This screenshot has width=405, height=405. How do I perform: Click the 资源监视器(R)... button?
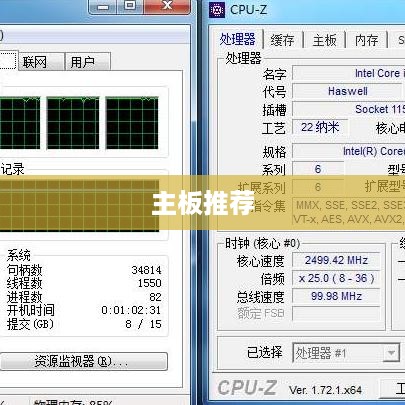click(x=84, y=361)
